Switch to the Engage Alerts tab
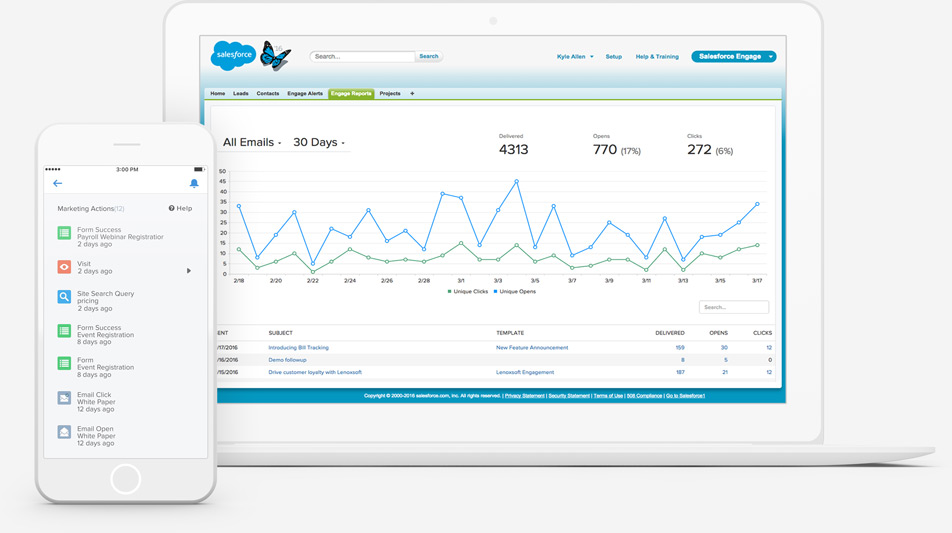 click(x=305, y=94)
